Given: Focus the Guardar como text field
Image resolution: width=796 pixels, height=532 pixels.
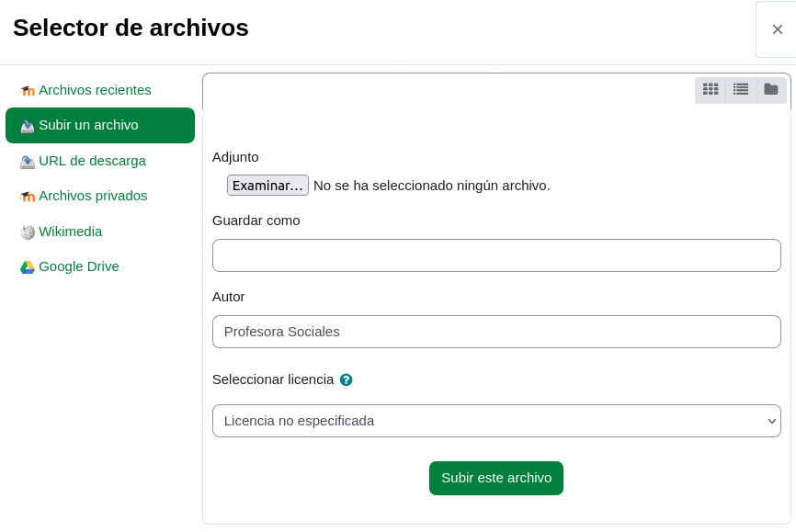Looking at the screenshot, I should (496, 255).
